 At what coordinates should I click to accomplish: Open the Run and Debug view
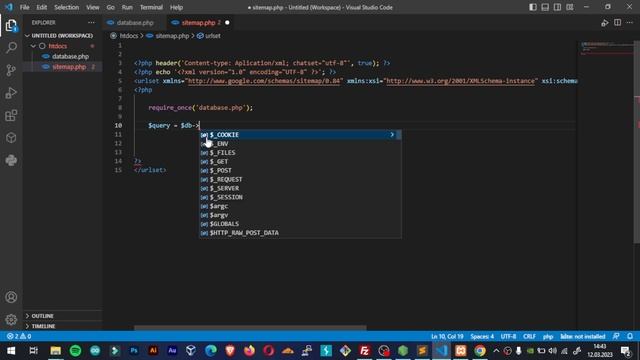click(x=11, y=93)
